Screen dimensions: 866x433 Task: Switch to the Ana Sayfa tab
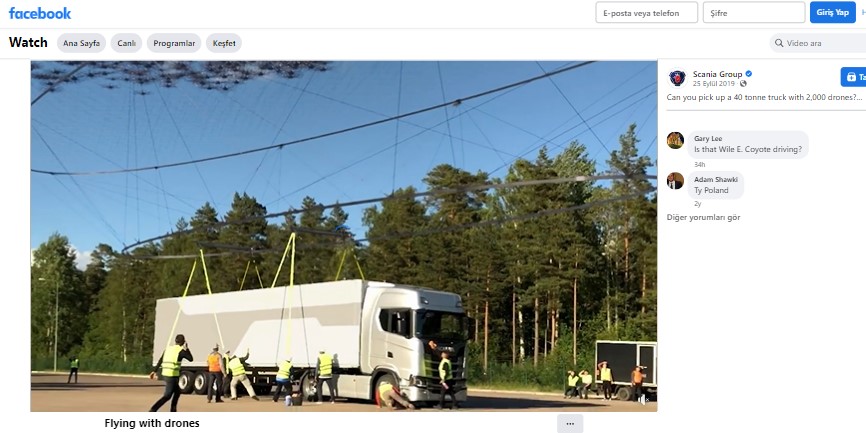[x=81, y=43]
